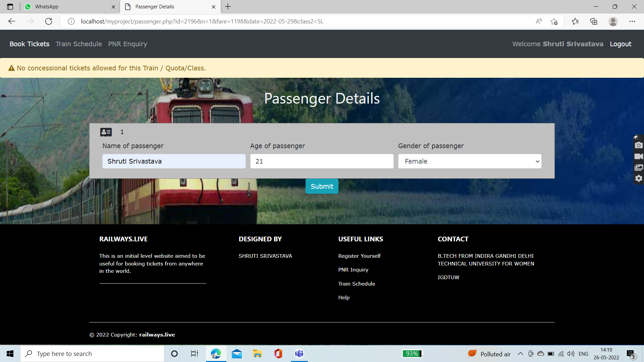The height and width of the screenshot is (362, 644).
Task: Submit the passenger details form
Action: (x=322, y=186)
